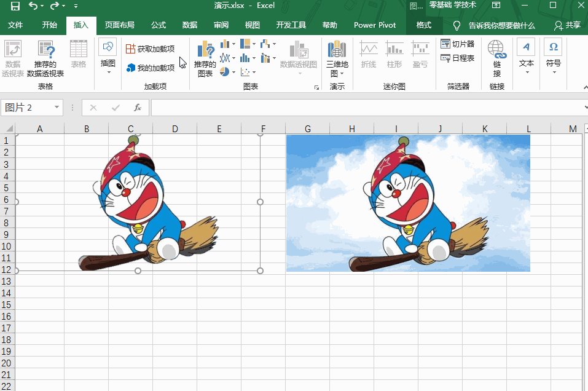Redo the last action

tap(55, 6)
